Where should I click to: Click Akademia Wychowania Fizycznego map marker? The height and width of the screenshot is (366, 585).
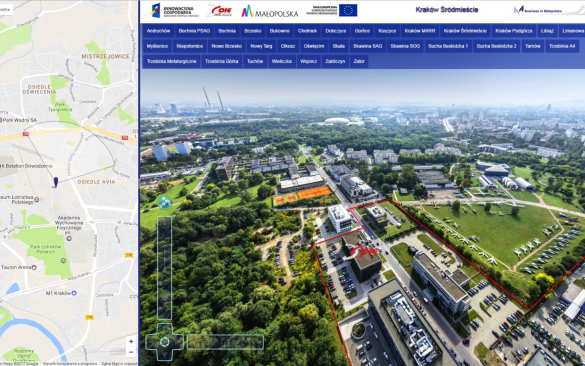(x=69, y=238)
